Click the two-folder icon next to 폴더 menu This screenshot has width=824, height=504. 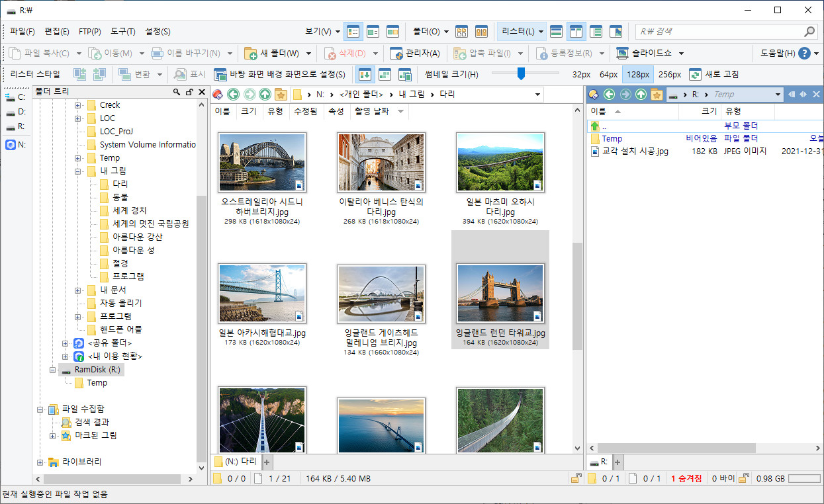pos(462,31)
